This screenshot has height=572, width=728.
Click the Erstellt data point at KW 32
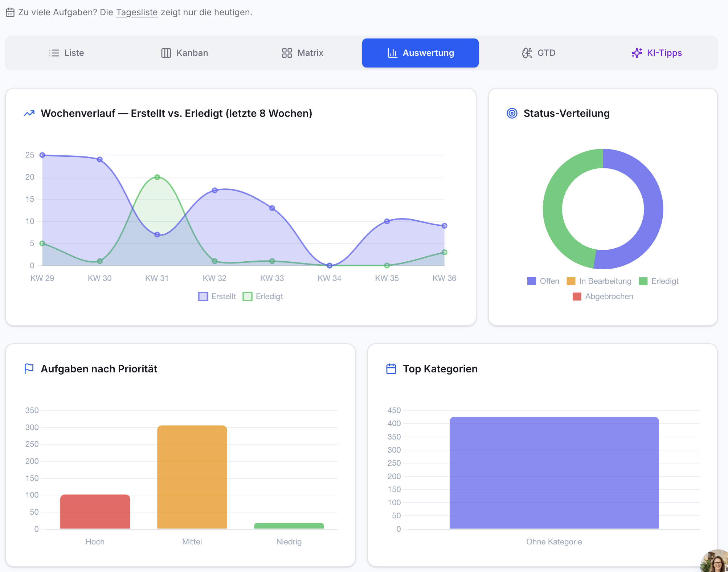pyautogui.click(x=214, y=191)
